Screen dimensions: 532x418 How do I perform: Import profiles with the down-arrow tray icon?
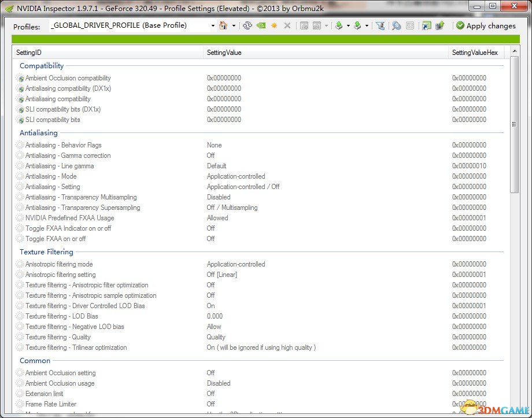point(357,25)
